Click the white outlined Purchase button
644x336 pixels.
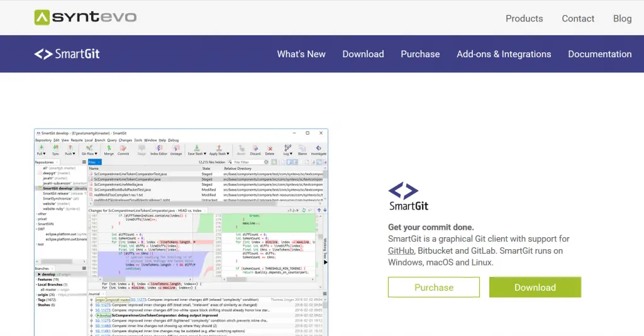pyautogui.click(x=434, y=287)
